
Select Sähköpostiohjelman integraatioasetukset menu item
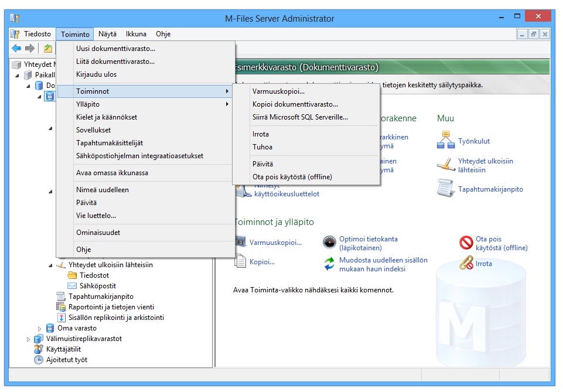pos(145,156)
